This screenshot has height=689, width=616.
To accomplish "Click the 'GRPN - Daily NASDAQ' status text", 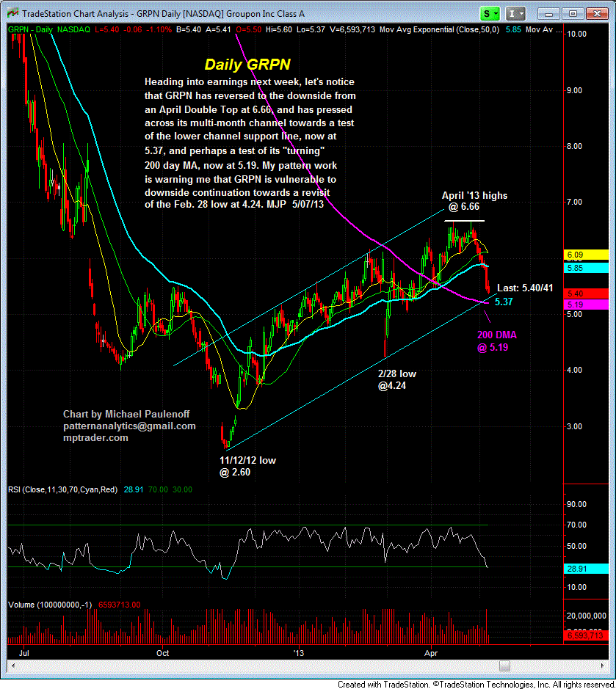I will (48, 29).
